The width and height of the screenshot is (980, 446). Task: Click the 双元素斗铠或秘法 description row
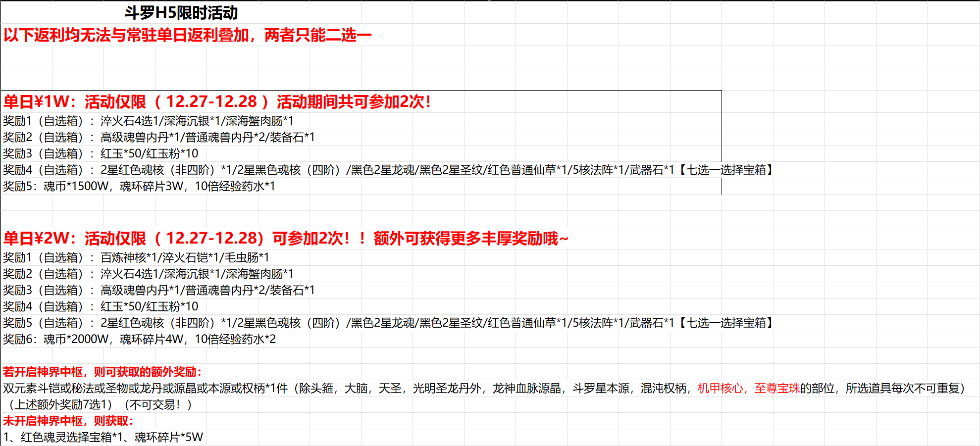pos(297,389)
